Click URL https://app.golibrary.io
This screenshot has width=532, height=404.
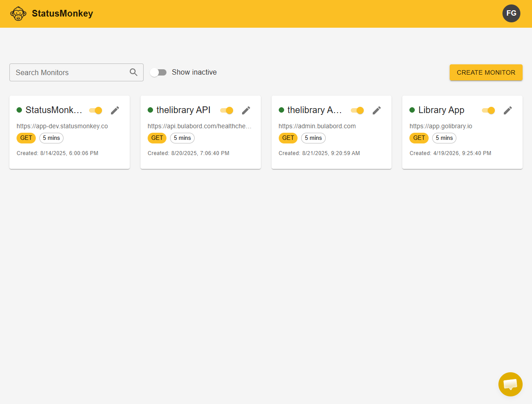(x=441, y=126)
